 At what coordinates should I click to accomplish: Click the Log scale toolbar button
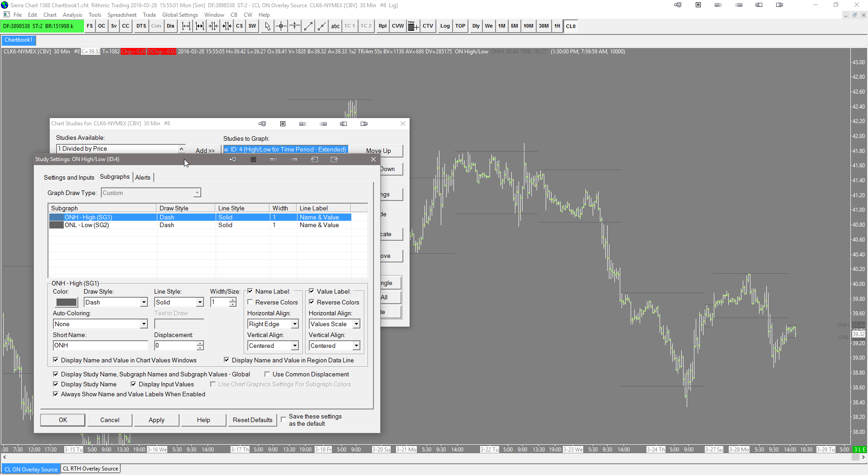(445, 26)
